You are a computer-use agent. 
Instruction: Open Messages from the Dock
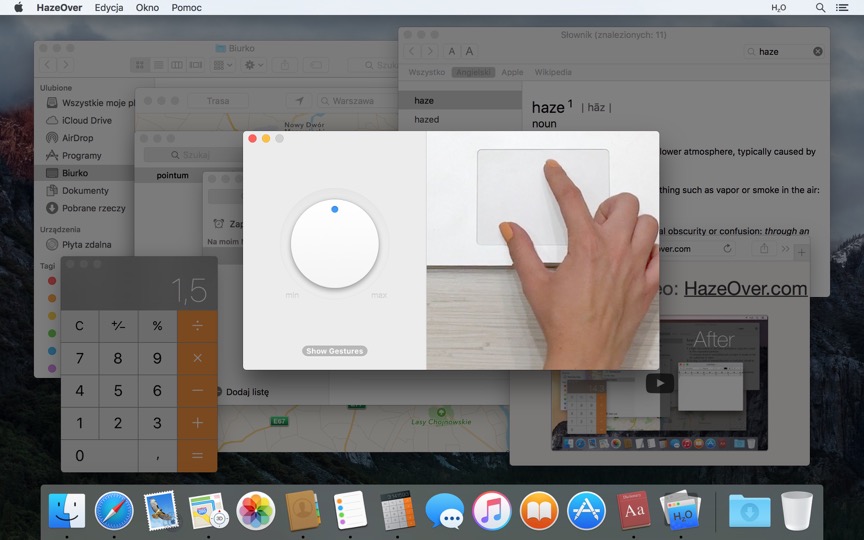click(445, 512)
